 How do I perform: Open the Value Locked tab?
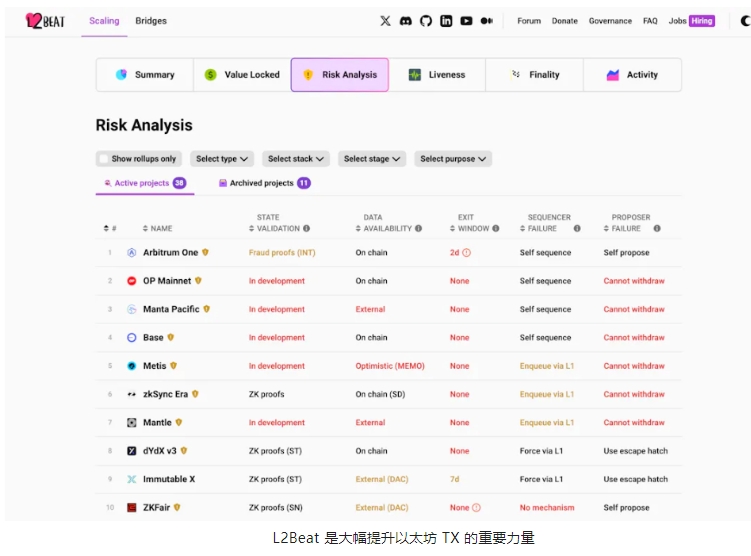pyautogui.click(x=242, y=75)
